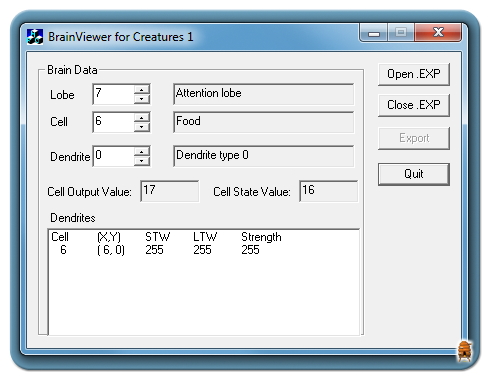This screenshot has height=380, width=490.
Task: Click the Strength value 255 in the row
Action: click(250, 250)
